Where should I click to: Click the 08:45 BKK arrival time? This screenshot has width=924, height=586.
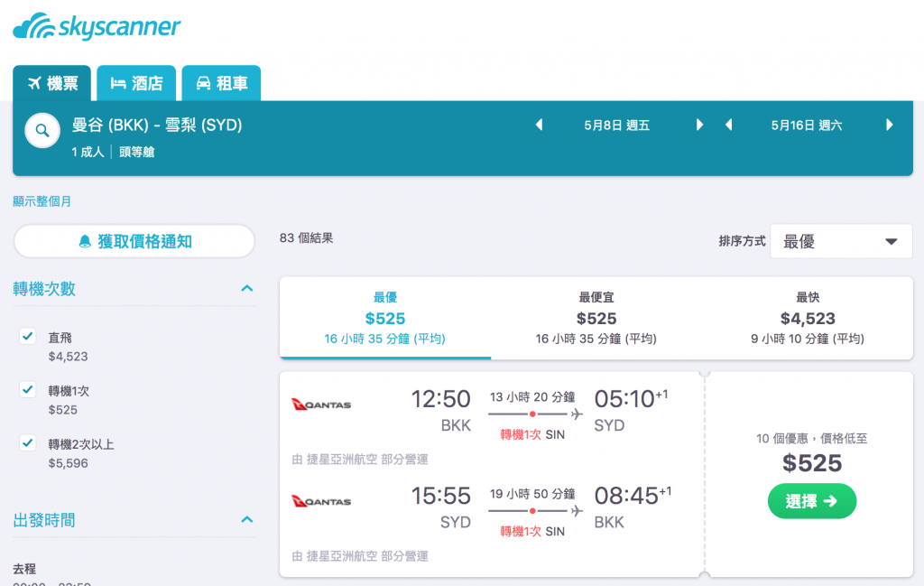[x=633, y=496]
